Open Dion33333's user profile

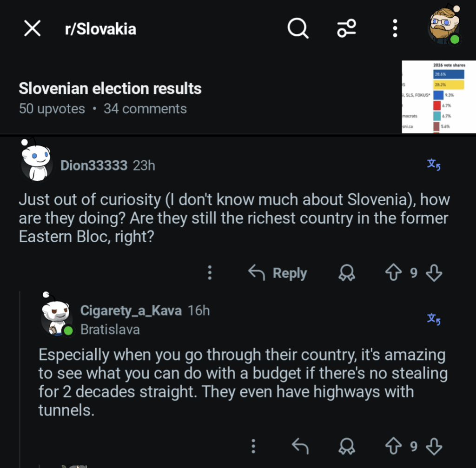[x=94, y=165]
